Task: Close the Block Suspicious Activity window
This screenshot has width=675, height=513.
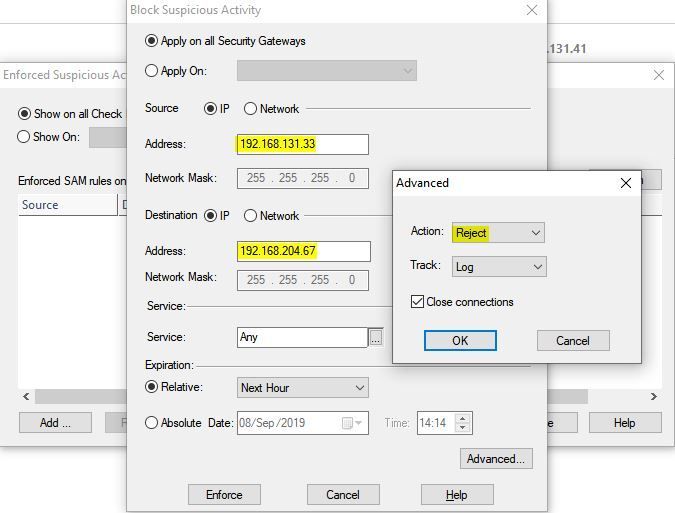Action: coord(532,10)
